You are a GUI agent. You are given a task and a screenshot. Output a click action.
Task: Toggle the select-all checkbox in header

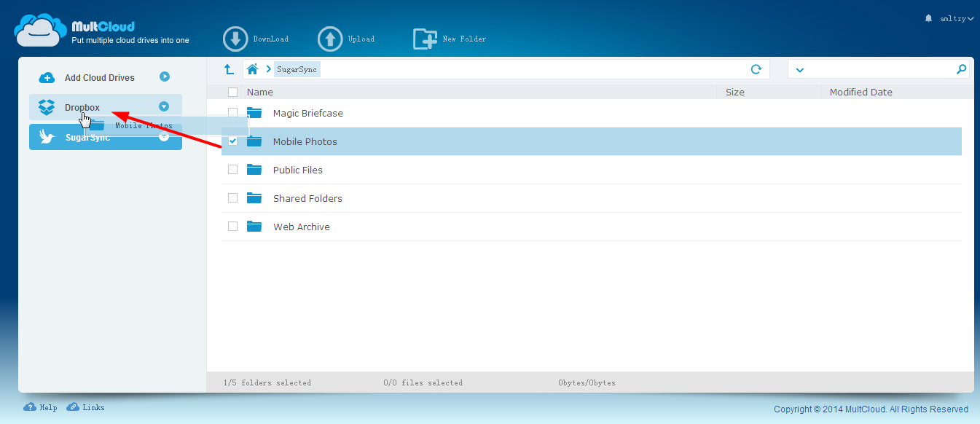pos(232,92)
